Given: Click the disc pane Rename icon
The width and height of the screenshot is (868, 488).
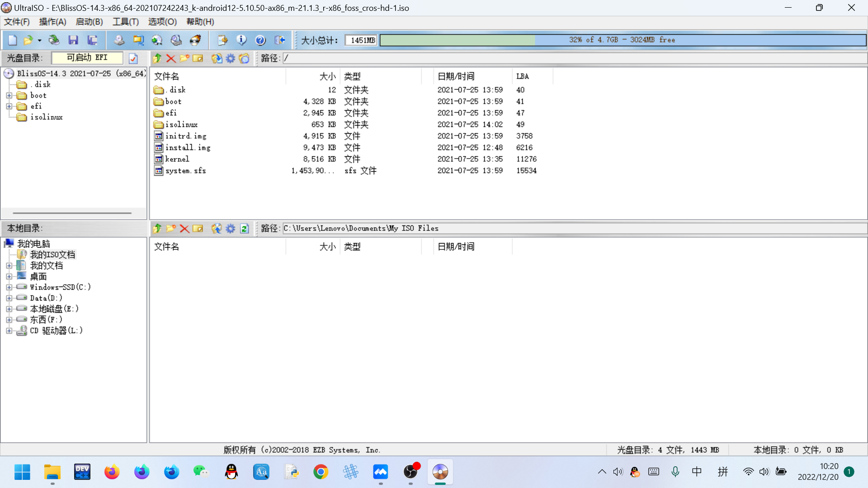Looking at the screenshot, I should 198,58.
